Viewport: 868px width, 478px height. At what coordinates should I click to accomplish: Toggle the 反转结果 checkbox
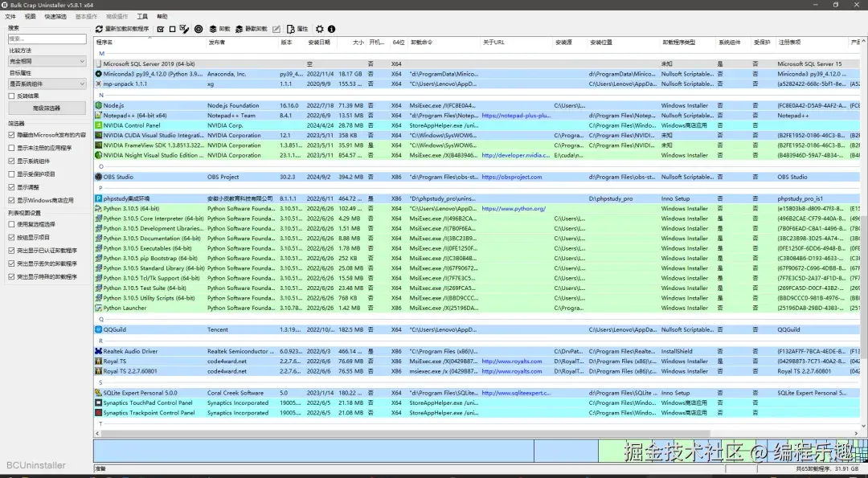click(11, 96)
